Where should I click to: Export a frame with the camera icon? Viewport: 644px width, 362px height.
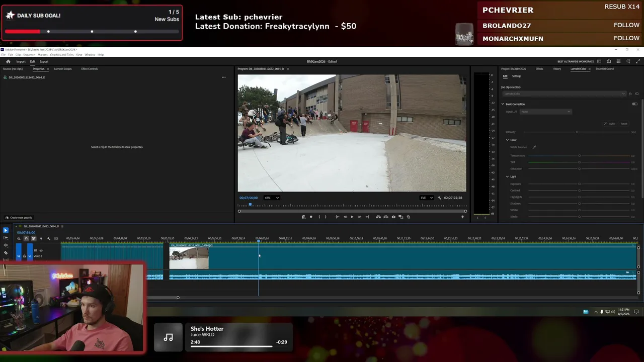pyautogui.click(x=393, y=217)
